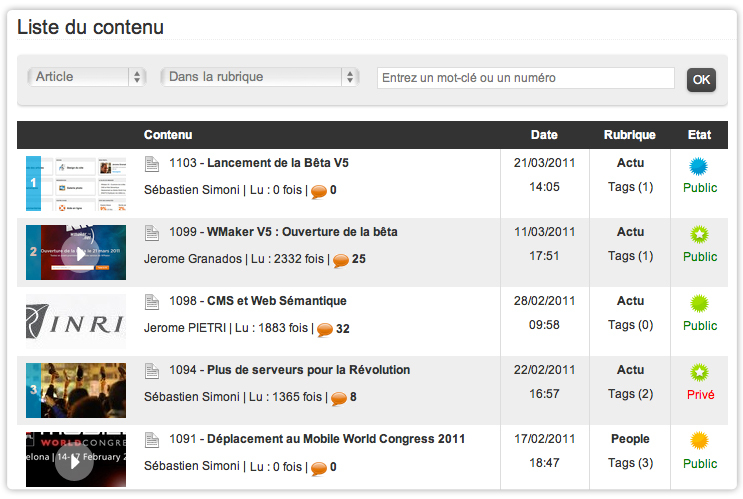Click the blue status icon for article 1103
Image resolution: width=743 pixels, height=499 pixels.
[x=699, y=166]
